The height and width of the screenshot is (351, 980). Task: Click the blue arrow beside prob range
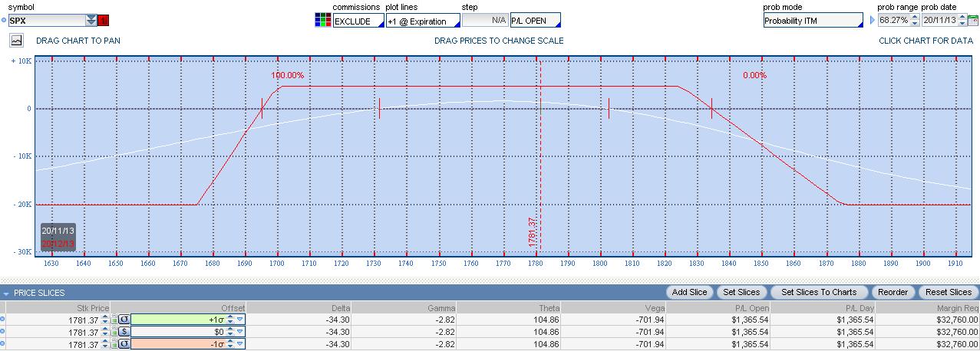(x=873, y=20)
